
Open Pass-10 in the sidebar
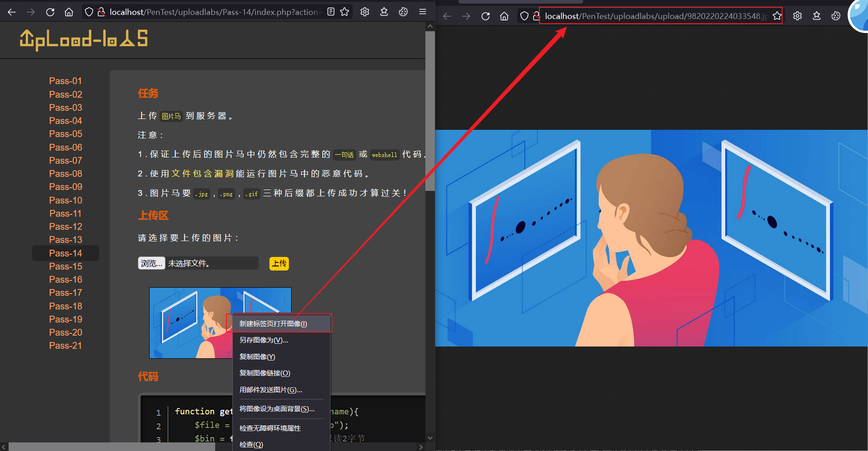coord(66,200)
